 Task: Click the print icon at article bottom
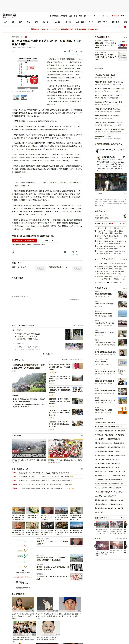click(13, 252)
